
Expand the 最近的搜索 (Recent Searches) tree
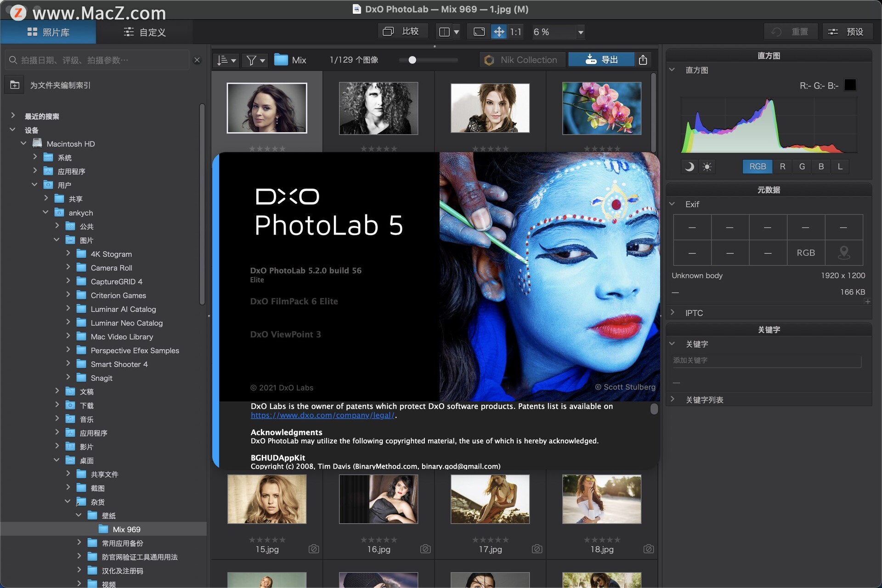click(12, 116)
